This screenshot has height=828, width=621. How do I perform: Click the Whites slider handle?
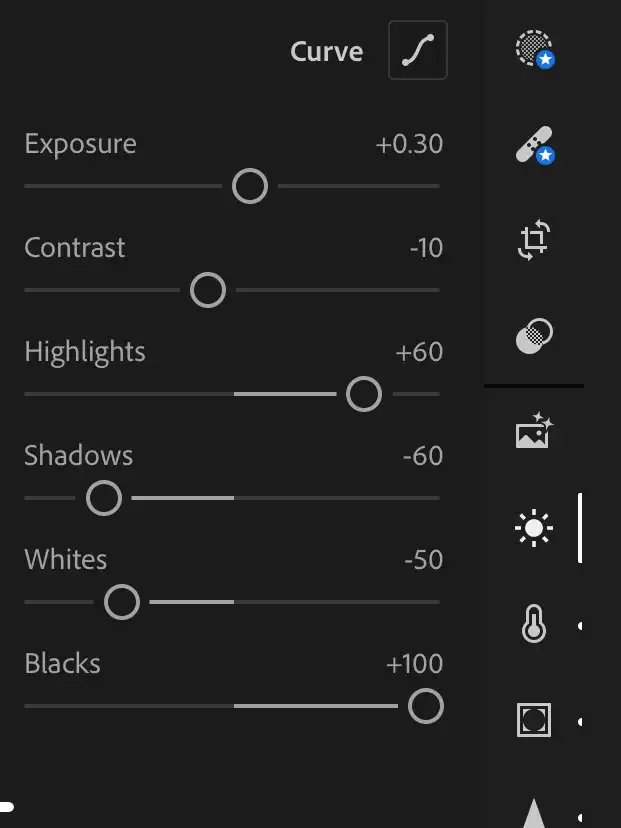(122, 602)
